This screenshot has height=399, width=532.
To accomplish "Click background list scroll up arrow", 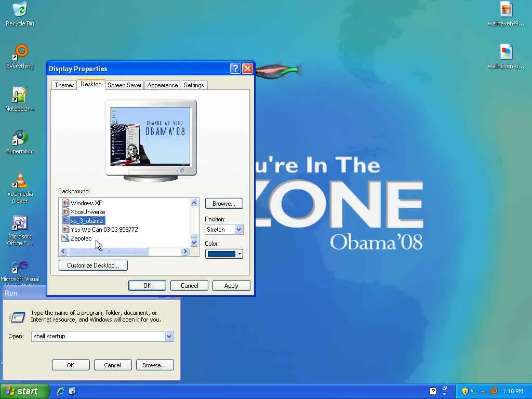I will click(x=194, y=203).
